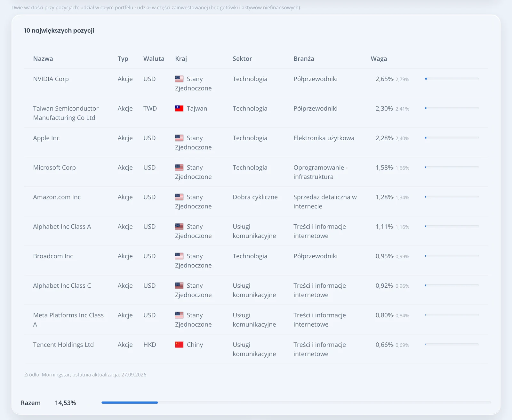512x420 pixels.
Task: Click Elektronika użytkowa industry cell
Action: click(x=324, y=138)
